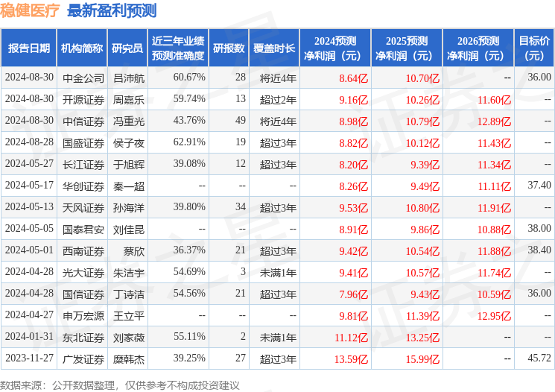555x392 pixels.
Task: Select the 近三年业绩预测准确度 column header
Action: (x=178, y=48)
